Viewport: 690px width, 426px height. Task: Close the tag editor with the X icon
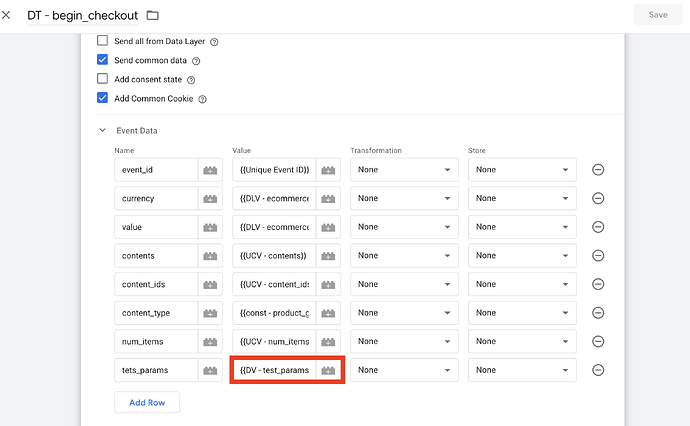[x=6, y=15]
